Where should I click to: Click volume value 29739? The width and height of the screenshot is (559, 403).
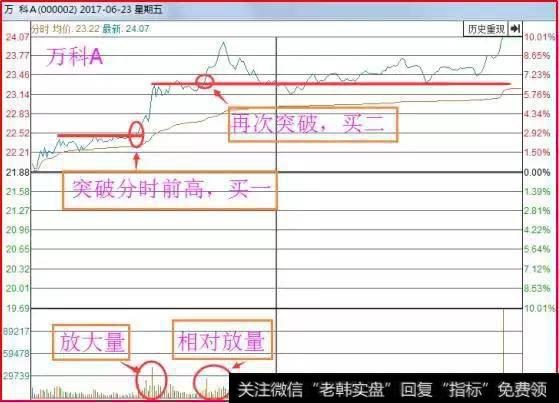click(16, 376)
